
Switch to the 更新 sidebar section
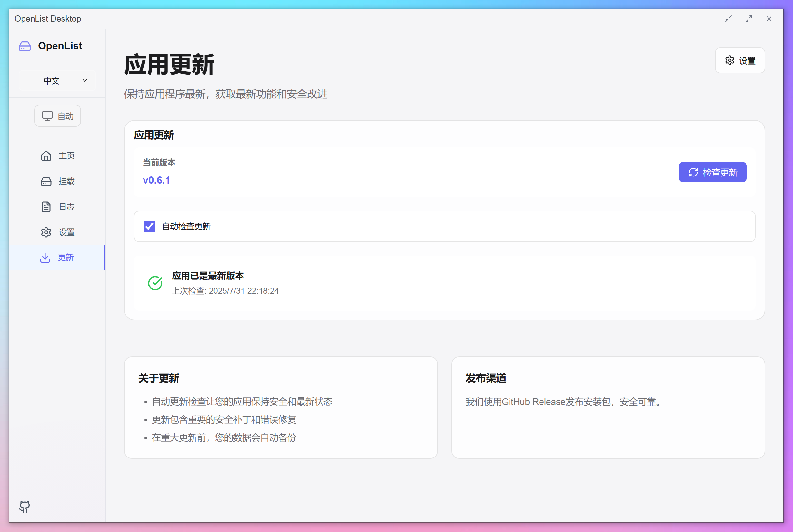65,257
